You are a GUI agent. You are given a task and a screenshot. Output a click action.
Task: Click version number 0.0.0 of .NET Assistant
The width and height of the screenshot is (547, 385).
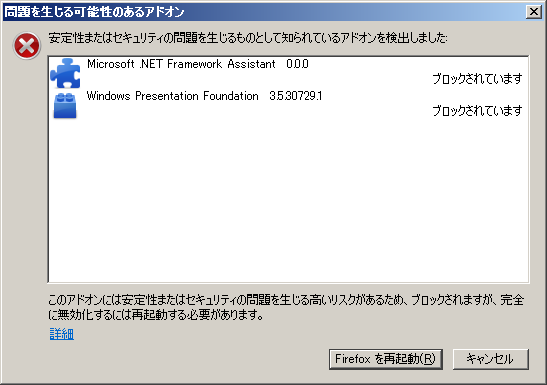click(x=297, y=64)
